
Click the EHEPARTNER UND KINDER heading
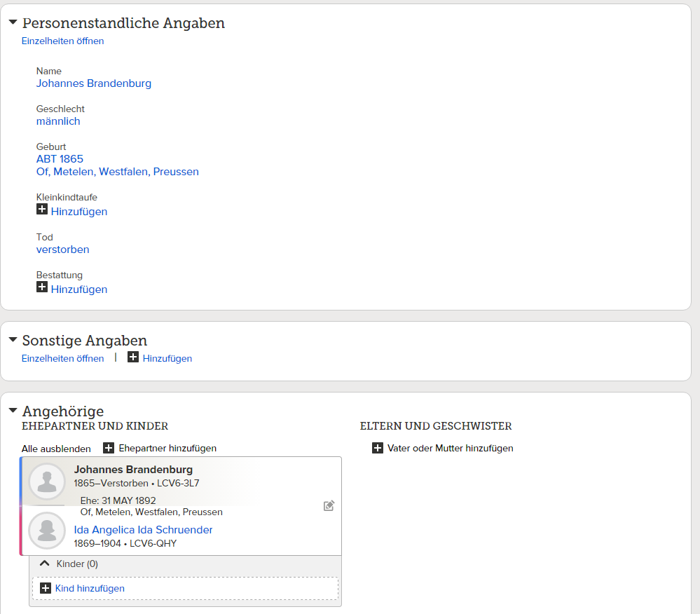pos(95,426)
